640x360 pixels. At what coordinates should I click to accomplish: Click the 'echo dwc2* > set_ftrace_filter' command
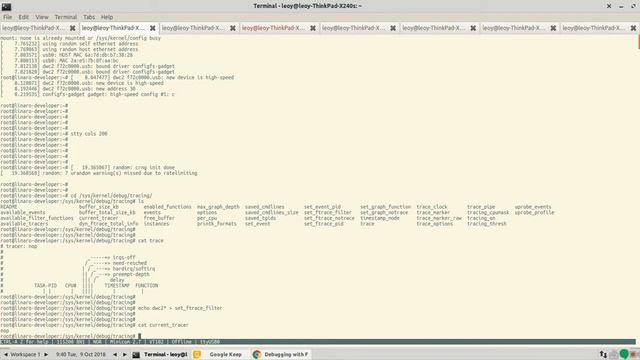tap(180, 308)
